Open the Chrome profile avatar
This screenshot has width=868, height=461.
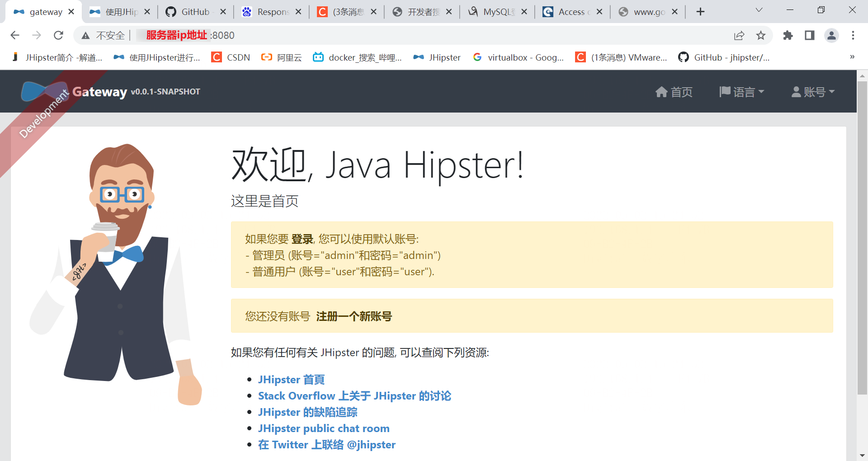(x=831, y=35)
